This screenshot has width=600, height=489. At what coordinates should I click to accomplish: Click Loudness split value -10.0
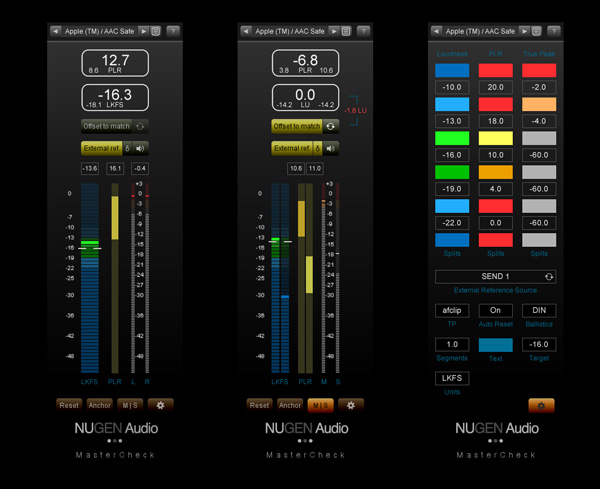pos(452,87)
